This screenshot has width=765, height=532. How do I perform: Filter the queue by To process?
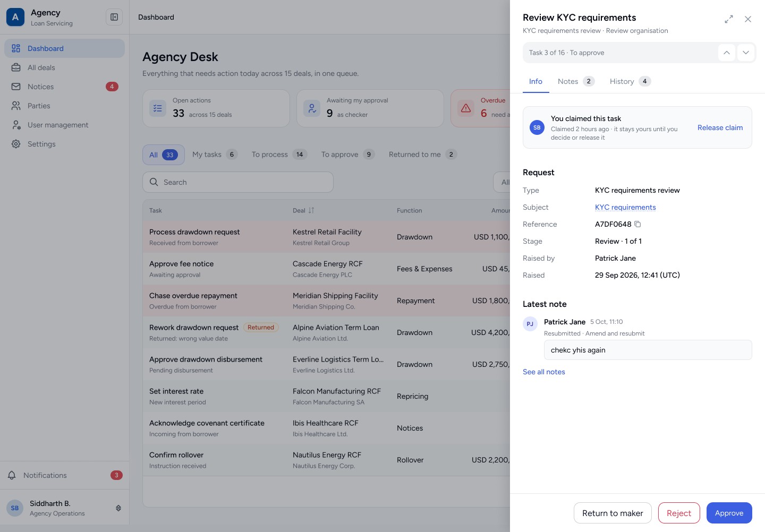point(279,155)
